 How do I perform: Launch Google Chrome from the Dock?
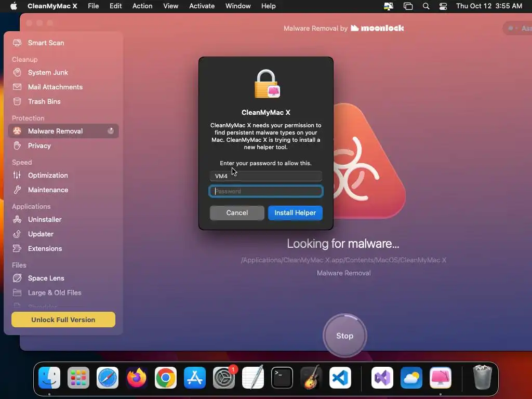coord(166,378)
